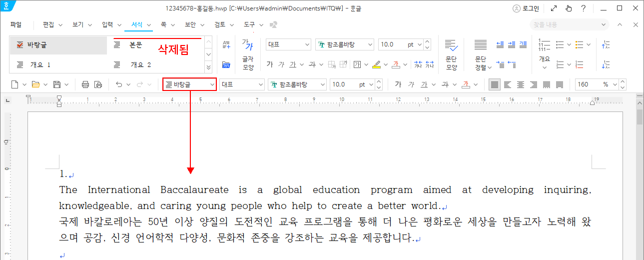Viewport: 644px width, 260px height.
Task: Narrow character spacing in the ribbon
Action: (418, 64)
